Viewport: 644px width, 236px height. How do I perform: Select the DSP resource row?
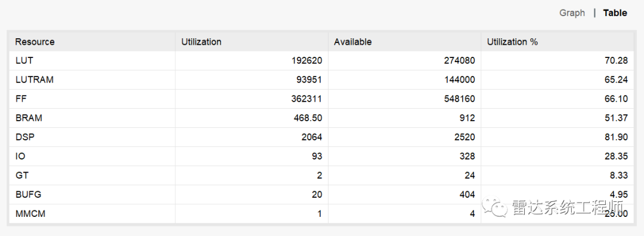point(321,137)
